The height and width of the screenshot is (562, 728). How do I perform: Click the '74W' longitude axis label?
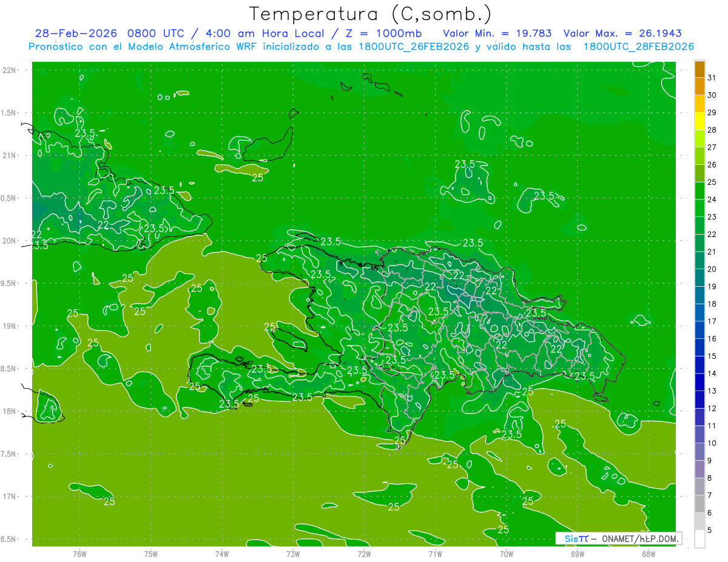coord(222,554)
